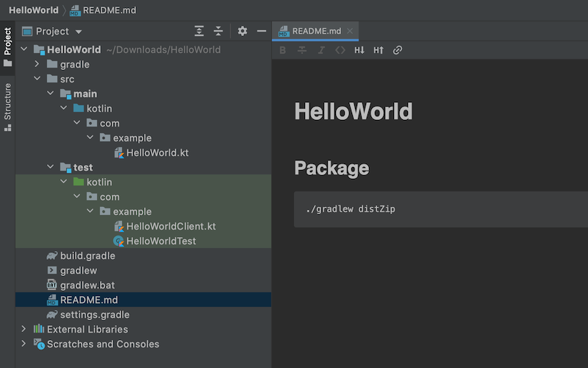Image resolution: width=588 pixels, height=368 pixels.
Task: Switch to the Structure side tab
Action: pyautogui.click(x=7, y=107)
